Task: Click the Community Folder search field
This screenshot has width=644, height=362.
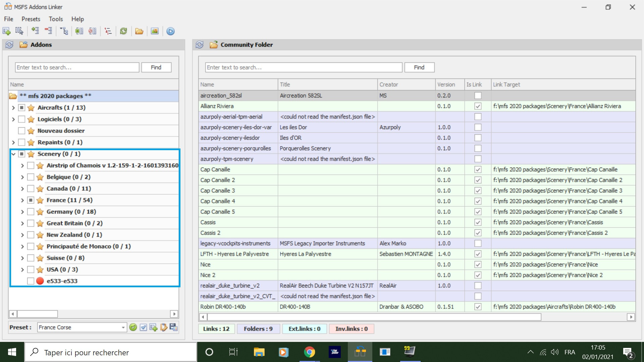Action: point(303,67)
